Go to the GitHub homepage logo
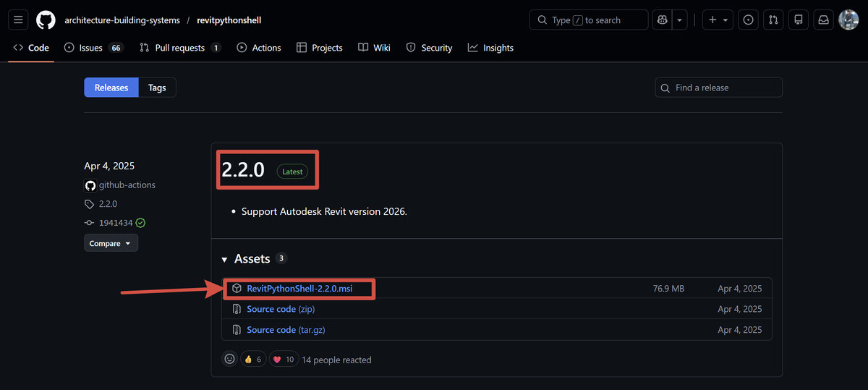The image size is (868, 390). tap(46, 20)
